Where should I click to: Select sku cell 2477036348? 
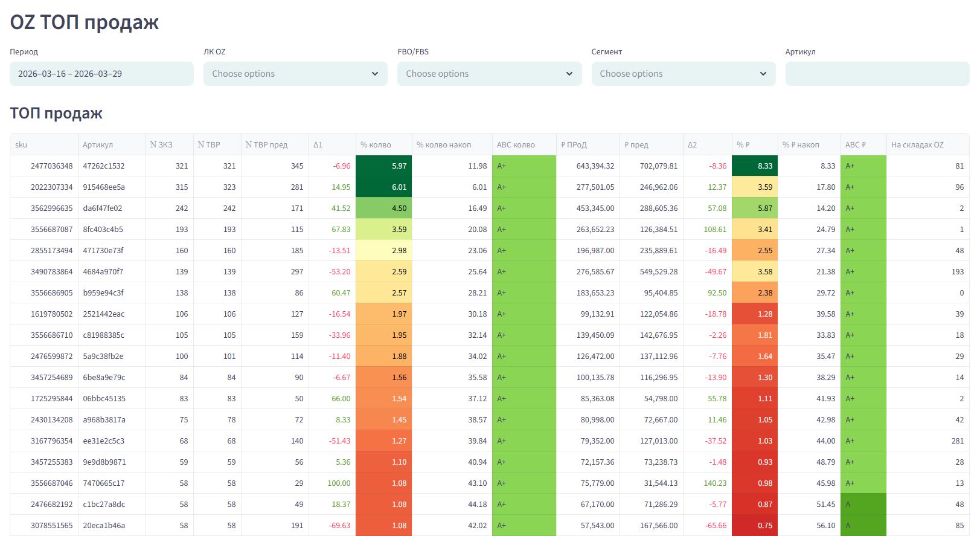click(44, 166)
